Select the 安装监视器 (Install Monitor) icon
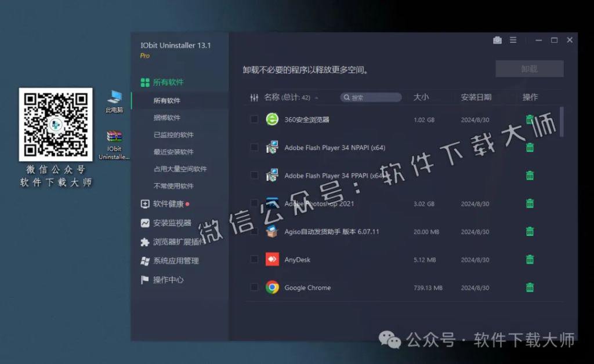The height and width of the screenshot is (364, 594). 146,223
